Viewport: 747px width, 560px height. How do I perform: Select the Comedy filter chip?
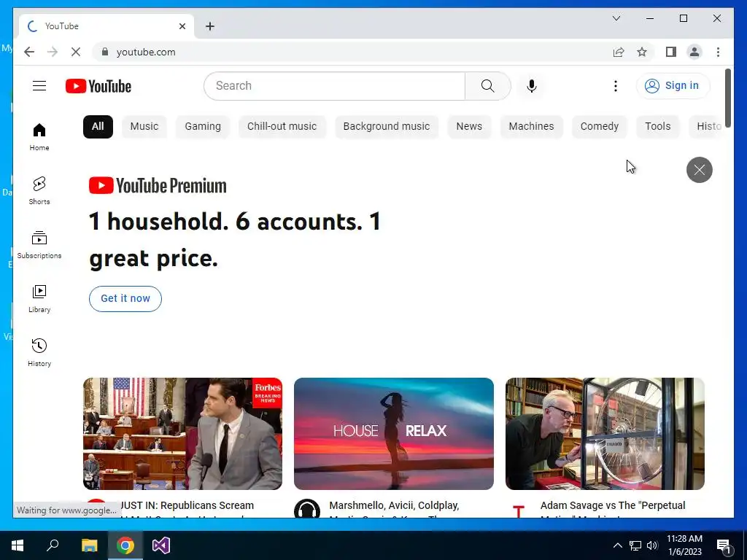point(600,127)
